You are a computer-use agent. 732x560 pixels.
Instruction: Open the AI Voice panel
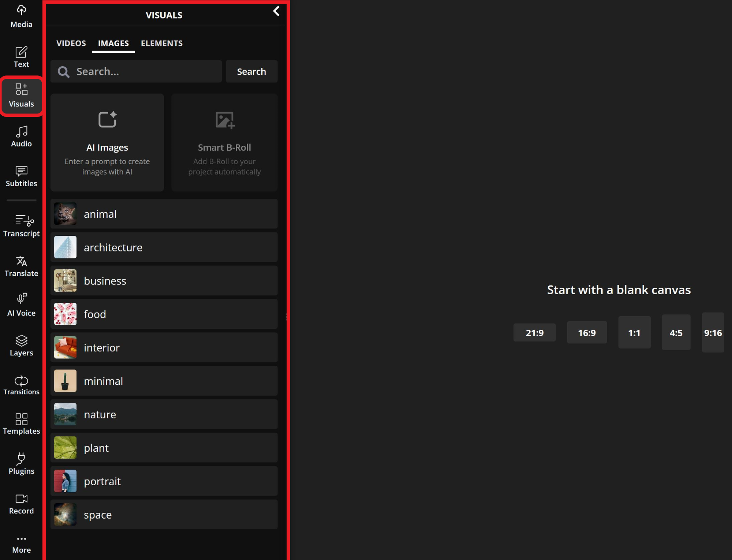tap(21, 306)
